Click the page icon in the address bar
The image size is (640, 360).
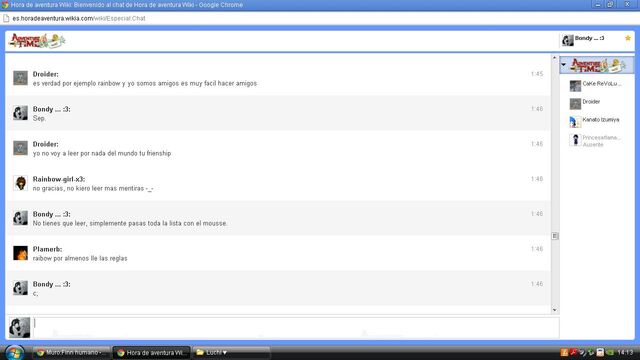[6, 18]
